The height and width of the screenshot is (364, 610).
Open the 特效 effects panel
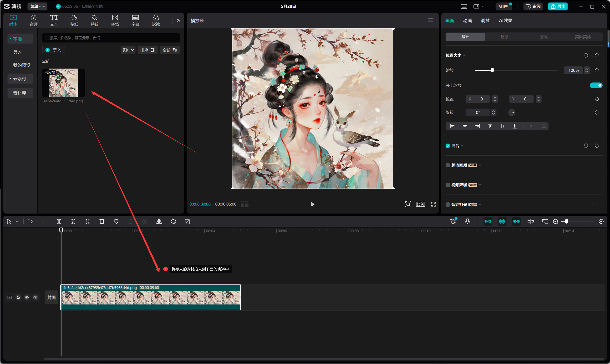(95, 20)
